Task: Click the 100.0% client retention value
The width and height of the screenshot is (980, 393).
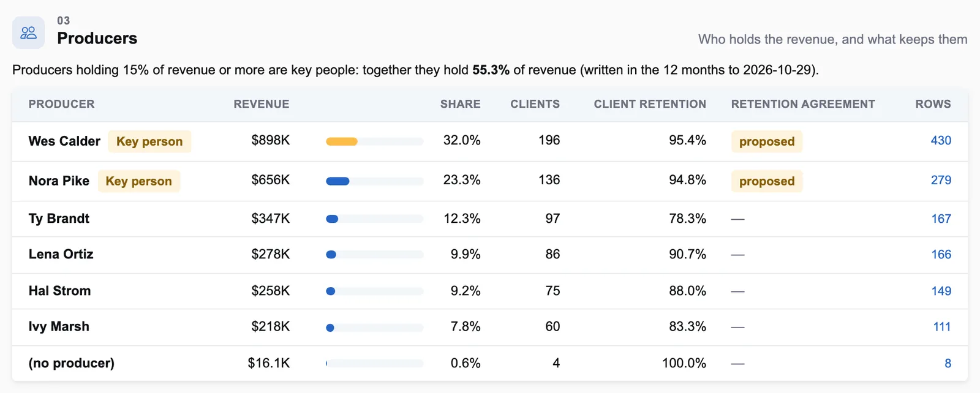Action: 684,363
